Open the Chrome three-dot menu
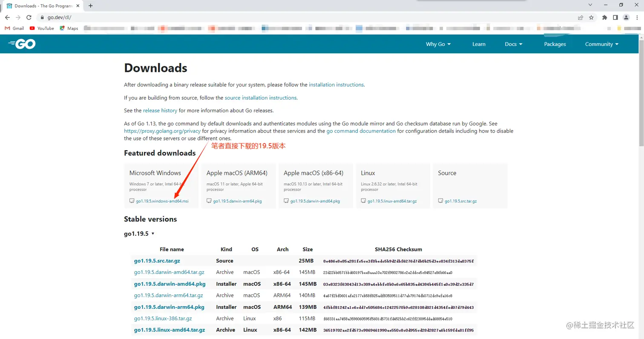Screen dimensions: 644x339 [x=637, y=17]
